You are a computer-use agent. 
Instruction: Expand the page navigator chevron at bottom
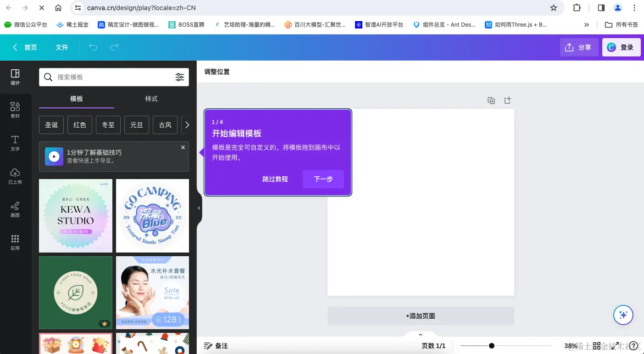[420, 334]
